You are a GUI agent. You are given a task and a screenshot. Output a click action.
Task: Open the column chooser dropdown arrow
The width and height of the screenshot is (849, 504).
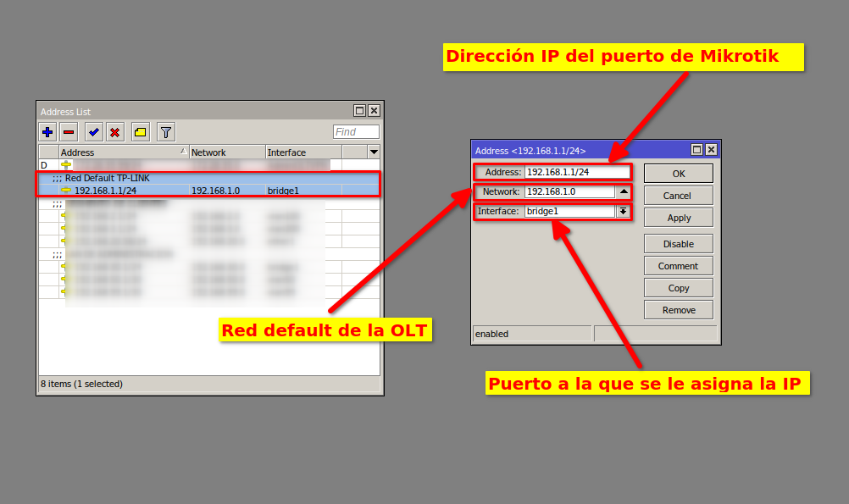(374, 152)
